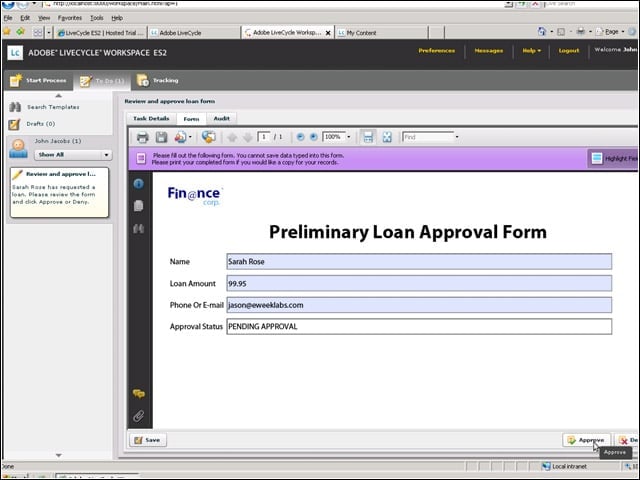Open the Start Process tab
The image size is (640, 480).
[x=39, y=81]
